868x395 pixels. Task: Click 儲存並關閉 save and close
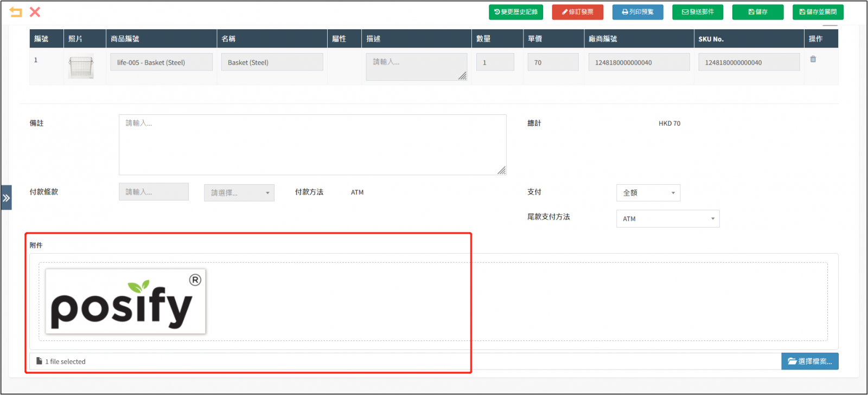[x=818, y=12]
